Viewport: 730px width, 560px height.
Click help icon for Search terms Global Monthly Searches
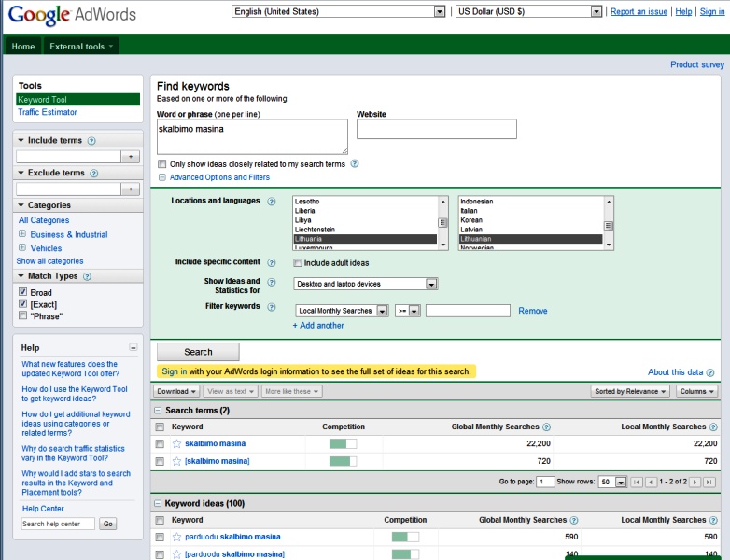[x=547, y=427]
